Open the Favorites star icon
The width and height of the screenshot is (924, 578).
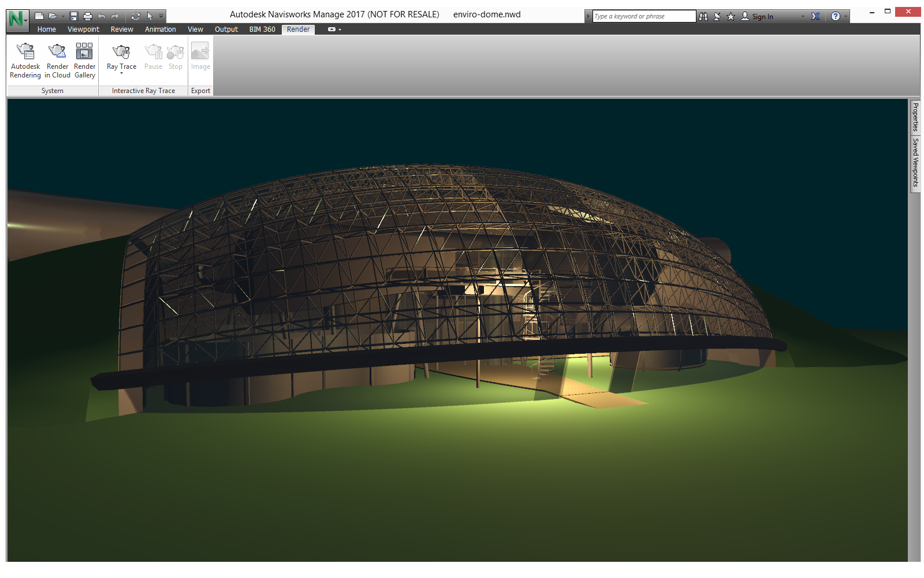pos(731,16)
